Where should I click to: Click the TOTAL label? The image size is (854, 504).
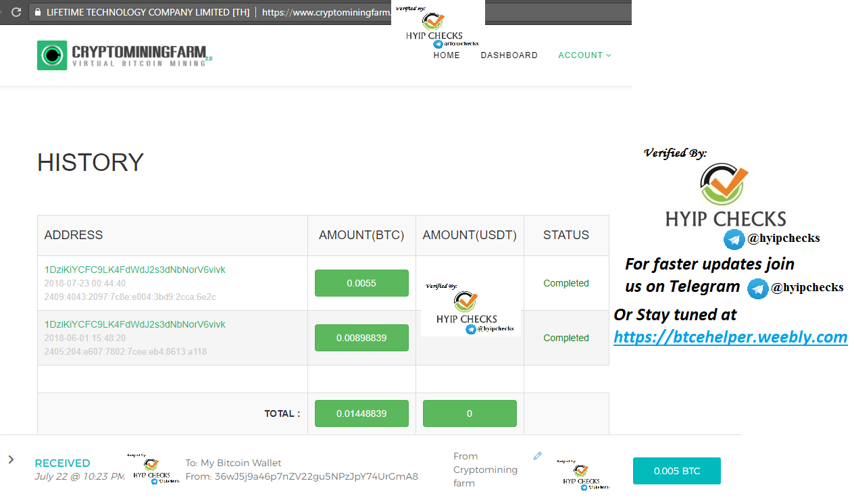tap(282, 413)
